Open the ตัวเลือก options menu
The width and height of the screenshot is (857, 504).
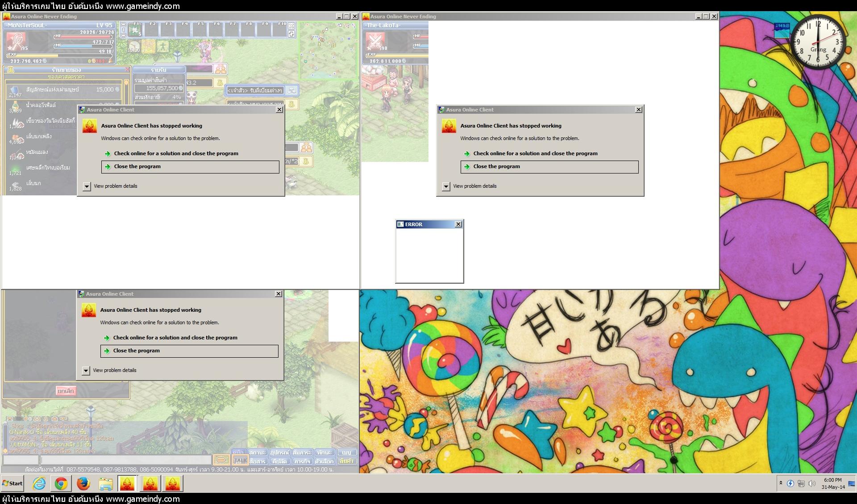point(324,461)
